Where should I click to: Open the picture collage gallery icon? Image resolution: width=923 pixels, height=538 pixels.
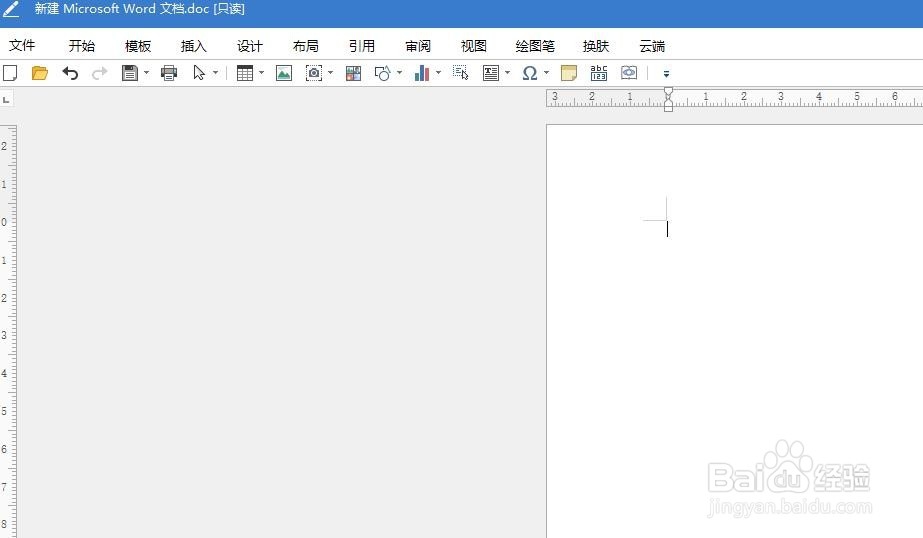coord(353,73)
